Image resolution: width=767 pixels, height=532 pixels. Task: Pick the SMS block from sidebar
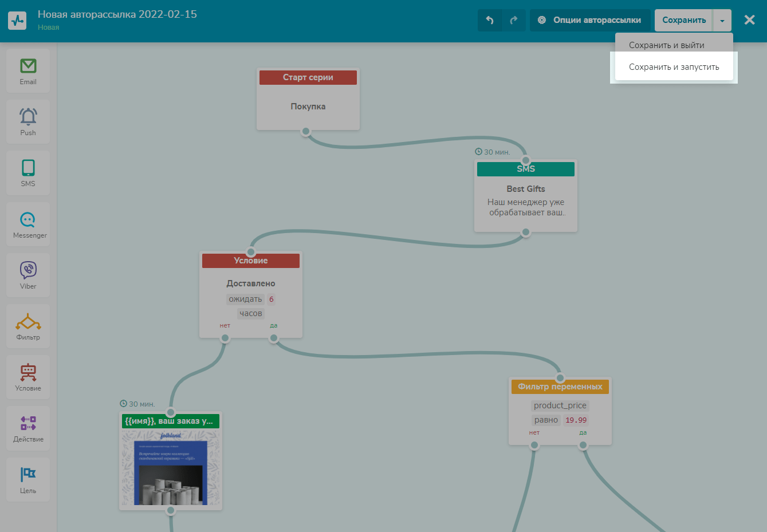coord(28,172)
